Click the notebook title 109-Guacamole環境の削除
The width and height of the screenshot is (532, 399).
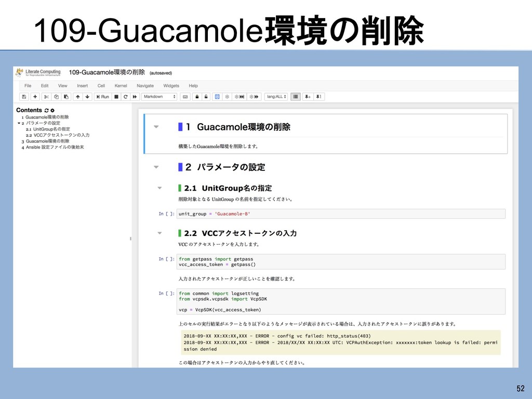click(107, 72)
